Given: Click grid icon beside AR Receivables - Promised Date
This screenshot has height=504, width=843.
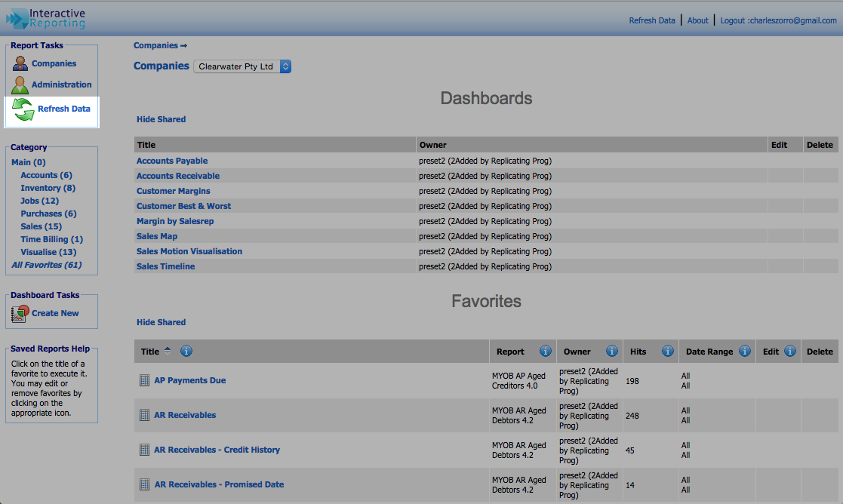Looking at the screenshot, I should click(x=144, y=484).
